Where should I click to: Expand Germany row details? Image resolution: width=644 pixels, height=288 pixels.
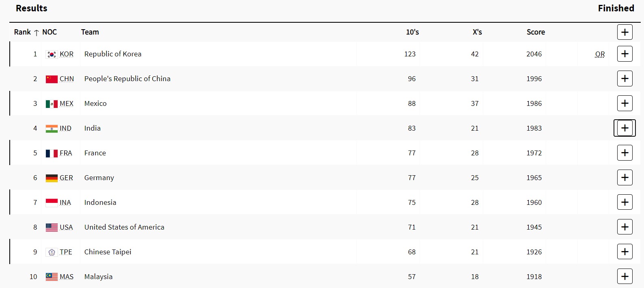[625, 178]
